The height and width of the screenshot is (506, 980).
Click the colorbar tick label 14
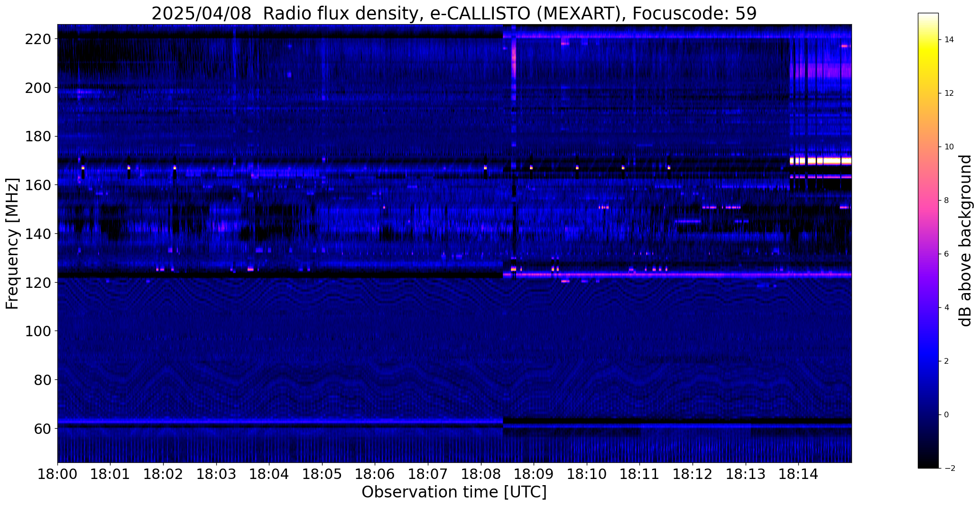pos(949,40)
